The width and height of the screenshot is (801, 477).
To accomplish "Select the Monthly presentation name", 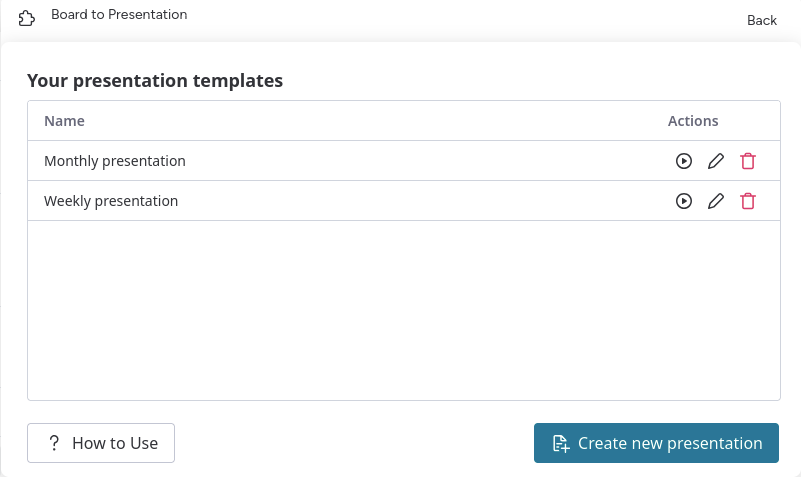I will pyautogui.click(x=115, y=161).
